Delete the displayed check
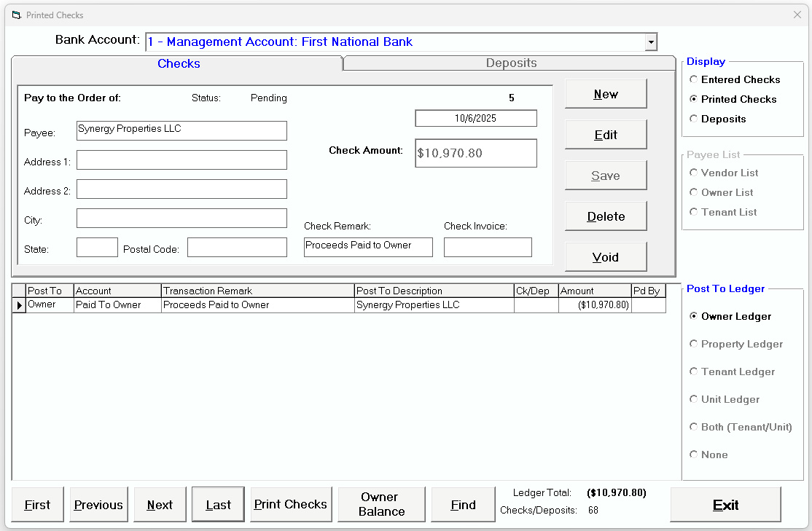 pyautogui.click(x=606, y=216)
